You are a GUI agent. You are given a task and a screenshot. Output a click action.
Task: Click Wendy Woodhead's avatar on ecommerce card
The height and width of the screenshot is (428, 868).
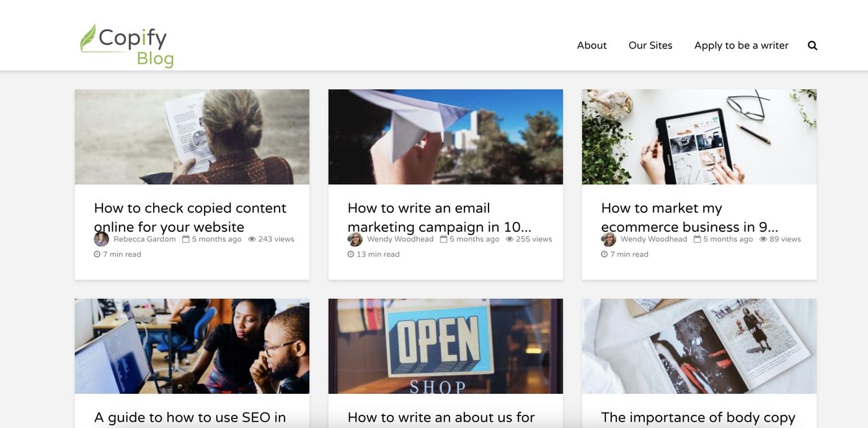(608, 239)
